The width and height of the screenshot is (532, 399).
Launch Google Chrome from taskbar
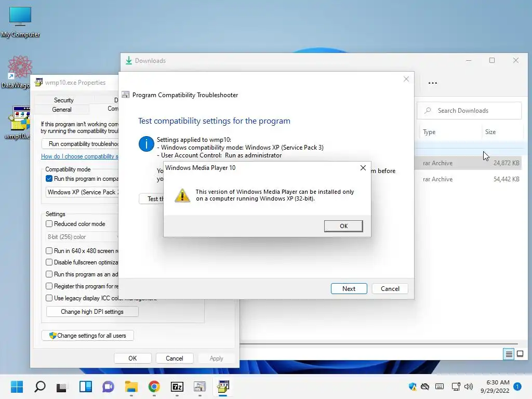point(154,387)
